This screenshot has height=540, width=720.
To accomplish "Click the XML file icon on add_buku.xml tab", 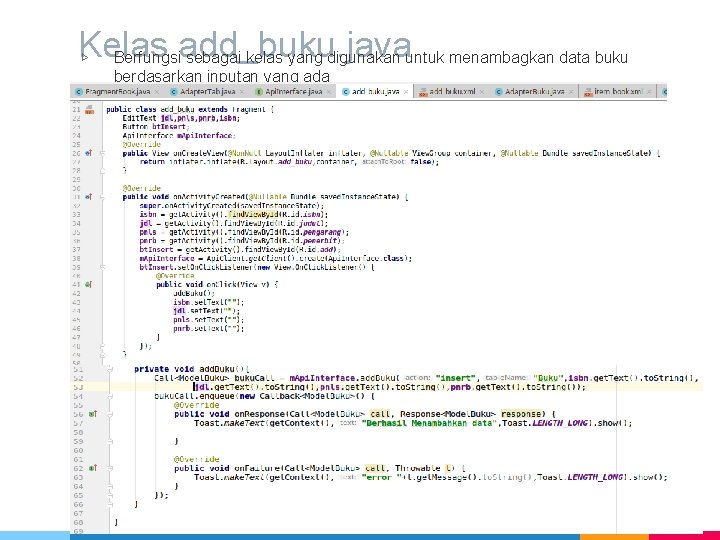I will tap(423, 92).
